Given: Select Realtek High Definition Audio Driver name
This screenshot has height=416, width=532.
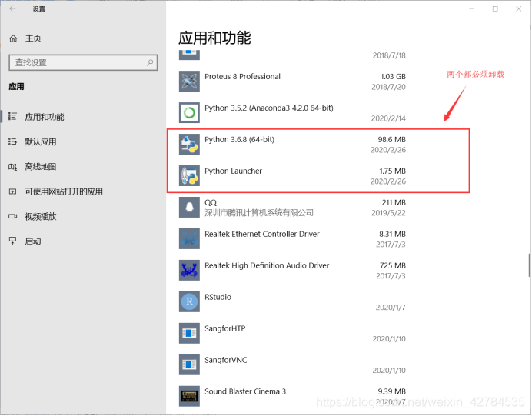Looking at the screenshot, I should [267, 265].
